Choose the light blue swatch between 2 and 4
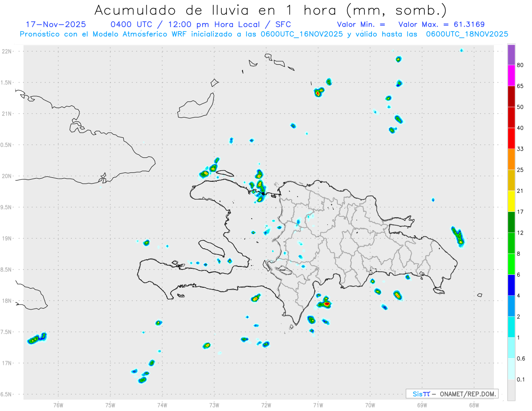The width and height of the screenshot is (532, 411). point(511,306)
